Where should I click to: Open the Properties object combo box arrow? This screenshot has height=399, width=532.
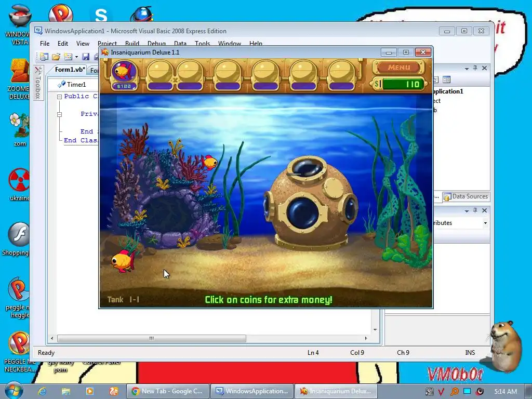[485, 223]
